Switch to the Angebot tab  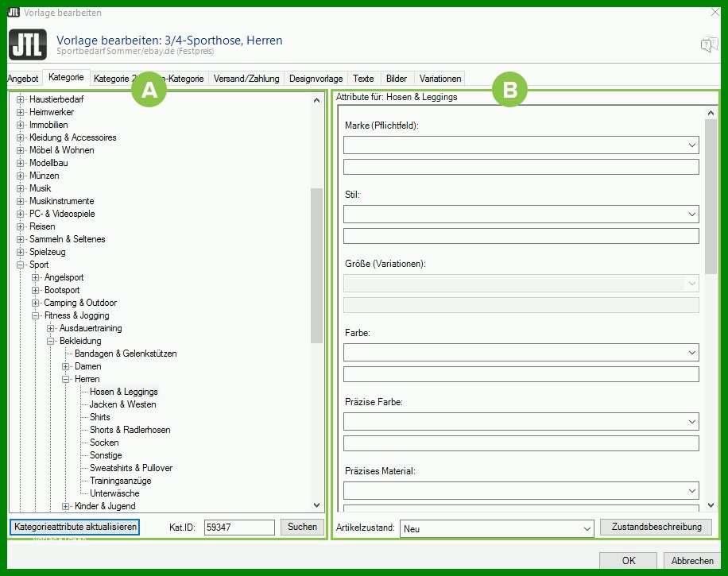coord(23,79)
